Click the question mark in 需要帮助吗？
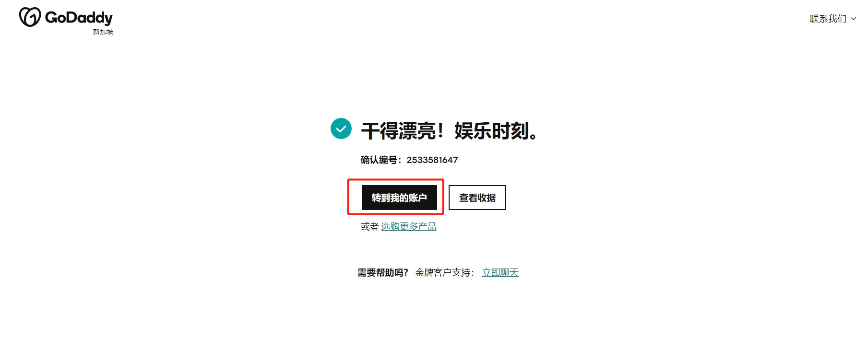Image resolution: width=868 pixels, height=362 pixels. click(x=405, y=272)
